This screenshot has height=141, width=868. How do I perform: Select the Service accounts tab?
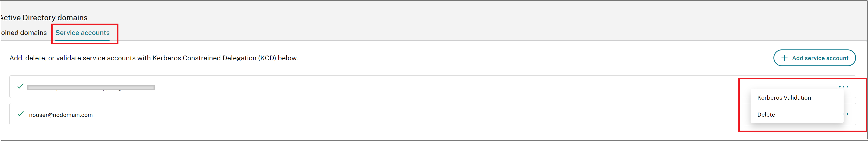click(x=83, y=33)
